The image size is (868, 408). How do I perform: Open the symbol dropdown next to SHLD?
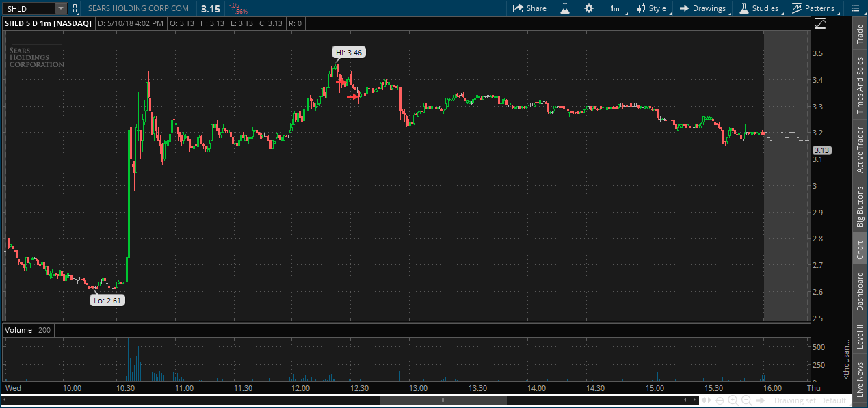(61, 8)
